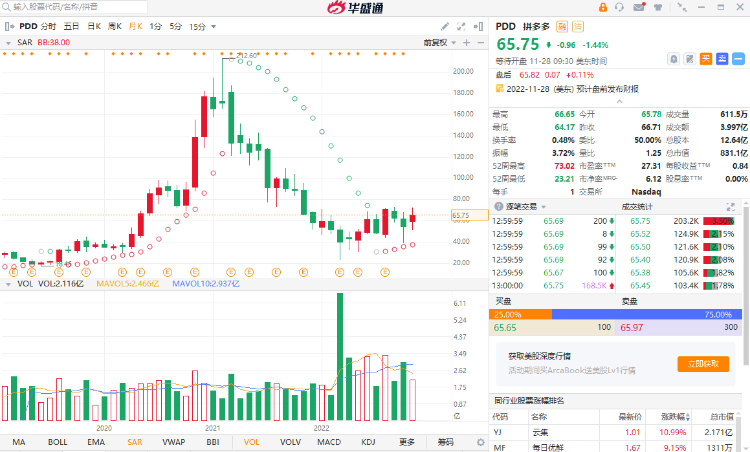This screenshot has width=750, height=452.
Task: Collapse the VOL indicator arrow
Action: (x=8, y=284)
